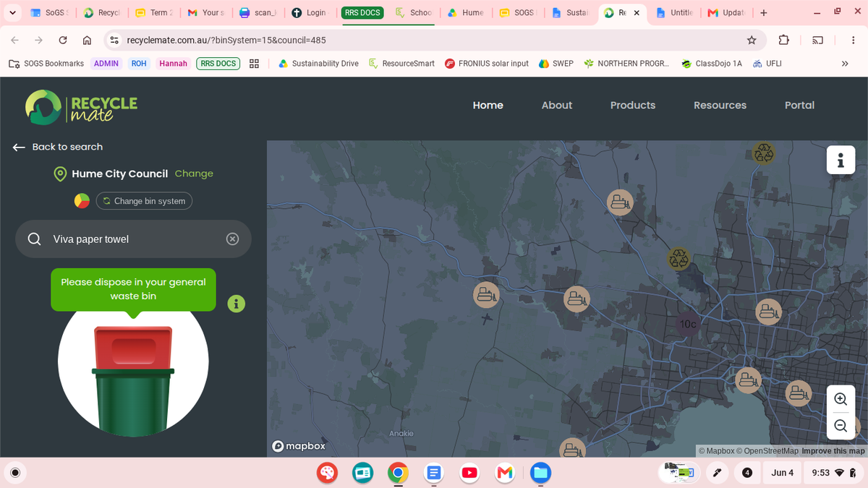868x488 pixels.
Task: Open the About nav item
Action: click(x=557, y=105)
